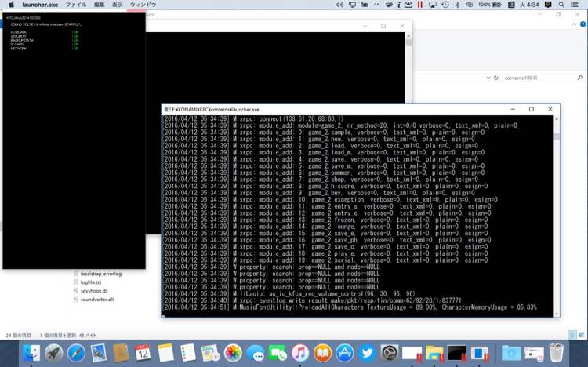Click the info 'i' menu bar icon
The image size is (588, 367).
[399, 5]
